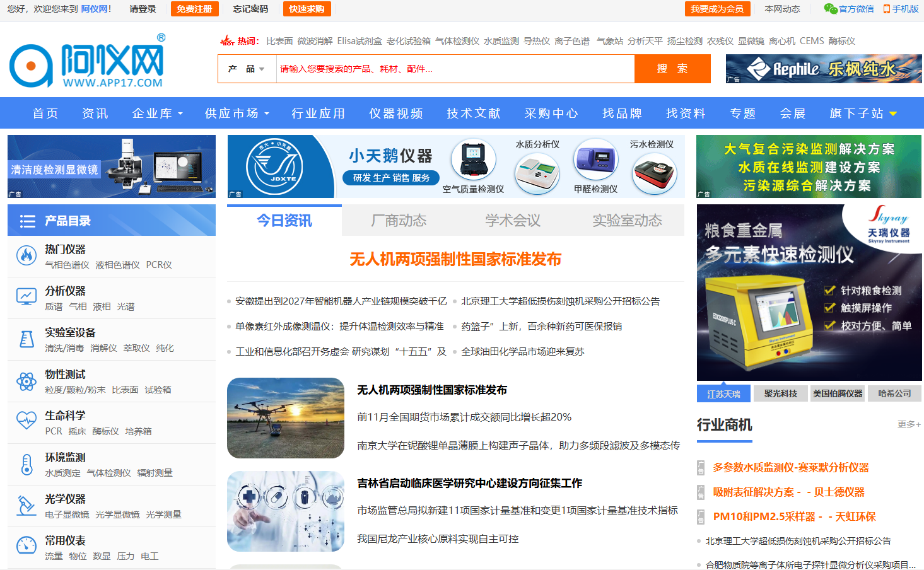Image resolution: width=924 pixels, height=570 pixels.
Task: Click the 分析仪器 chart icon in sidebar
Action: [x=26, y=296]
